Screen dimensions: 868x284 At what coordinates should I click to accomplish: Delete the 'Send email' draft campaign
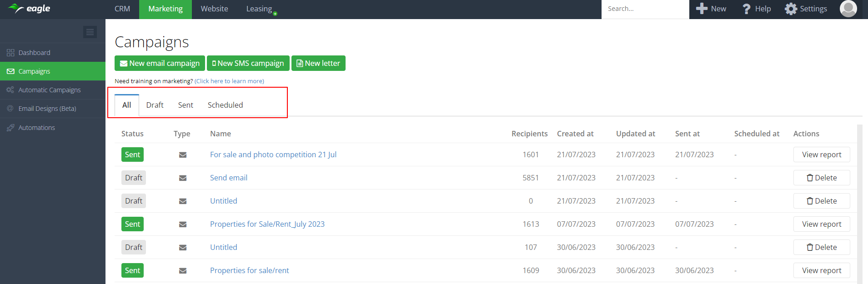point(821,178)
